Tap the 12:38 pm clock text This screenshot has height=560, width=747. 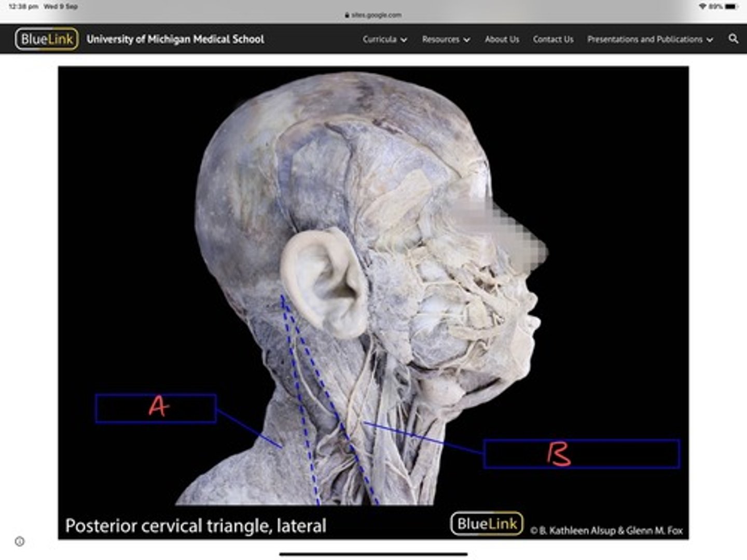point(23,6)
